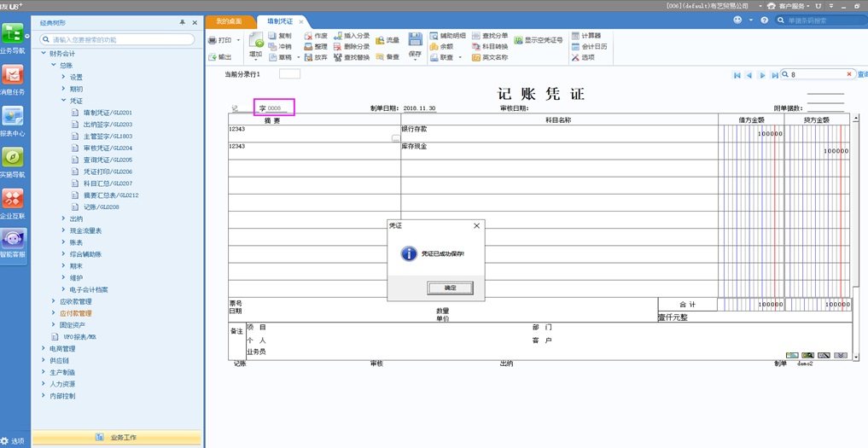Click 插入分录 insert entry icon
Screen dimensions: 868x448
tap(338, 36)
